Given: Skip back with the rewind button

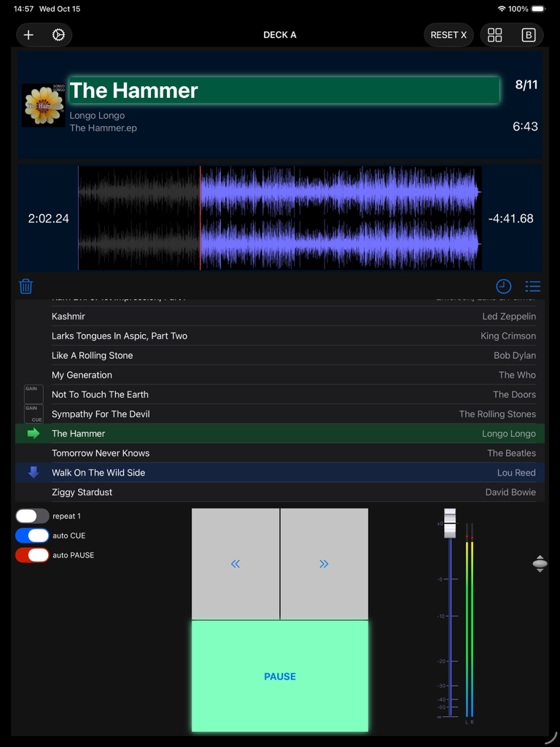Looking at the screenshot, I should pyautogui.click(x=236, y=564).
